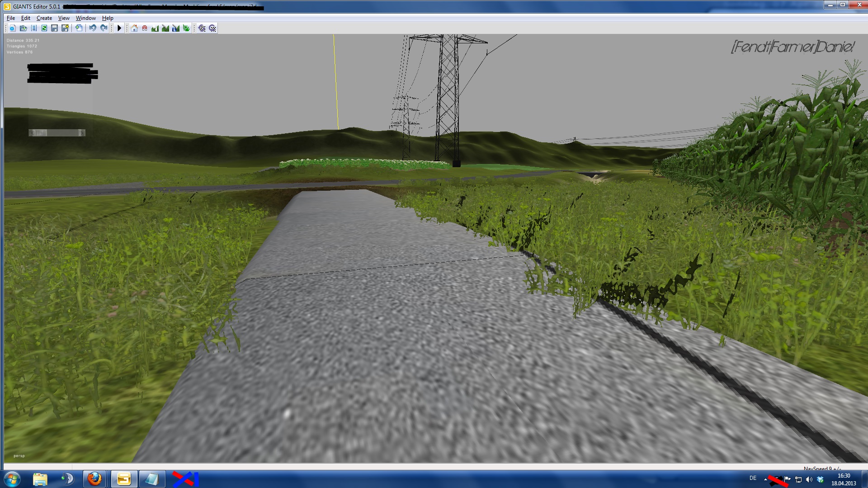Click the green refresh arrows toolbar icon
The image size is (868, 488).
click(44, 28)
